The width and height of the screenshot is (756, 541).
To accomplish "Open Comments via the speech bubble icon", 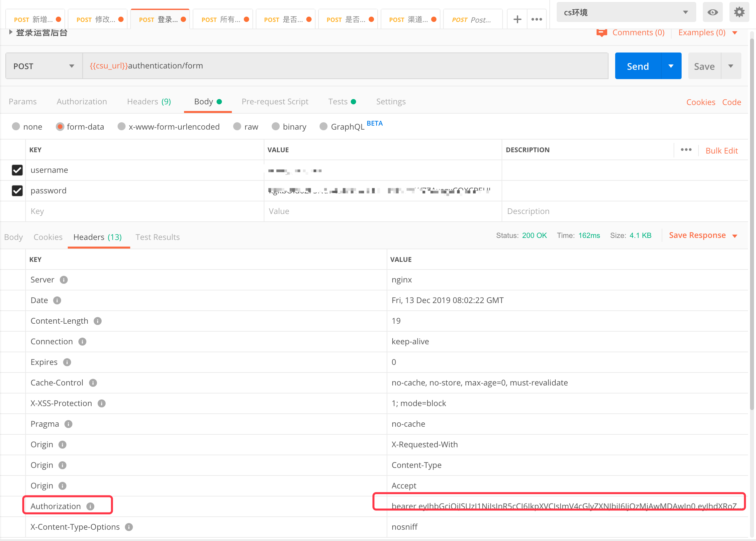I will pyautogui.click(x=601, y=32).
